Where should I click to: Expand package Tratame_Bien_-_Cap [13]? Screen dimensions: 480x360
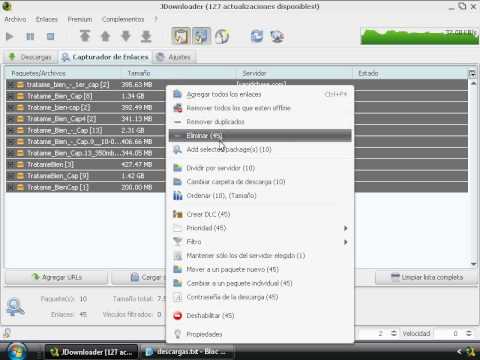point(11,130)
